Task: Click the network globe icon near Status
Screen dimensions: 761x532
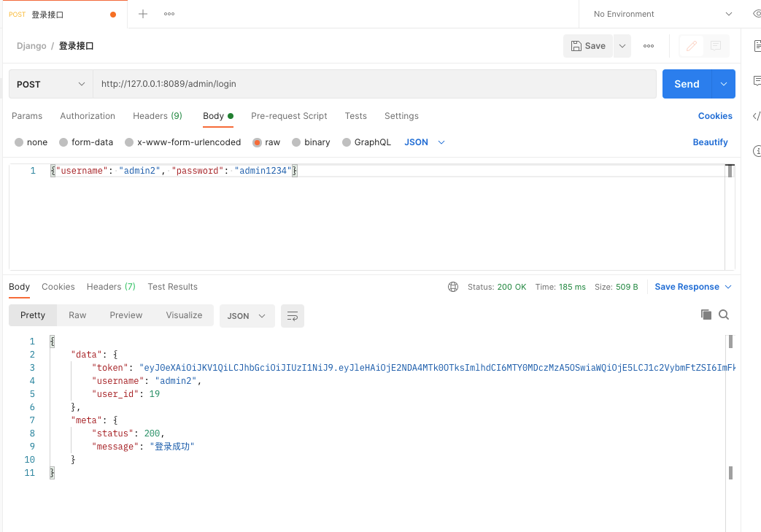Action: pos(453,287)
